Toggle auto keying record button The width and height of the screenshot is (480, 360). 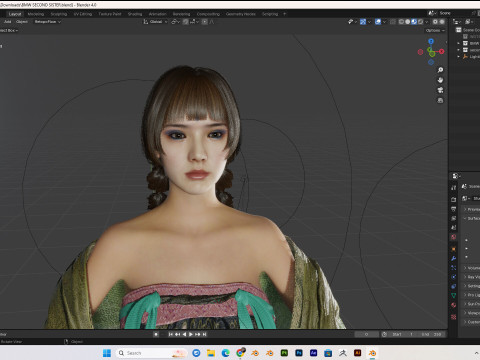click(156, 334)
